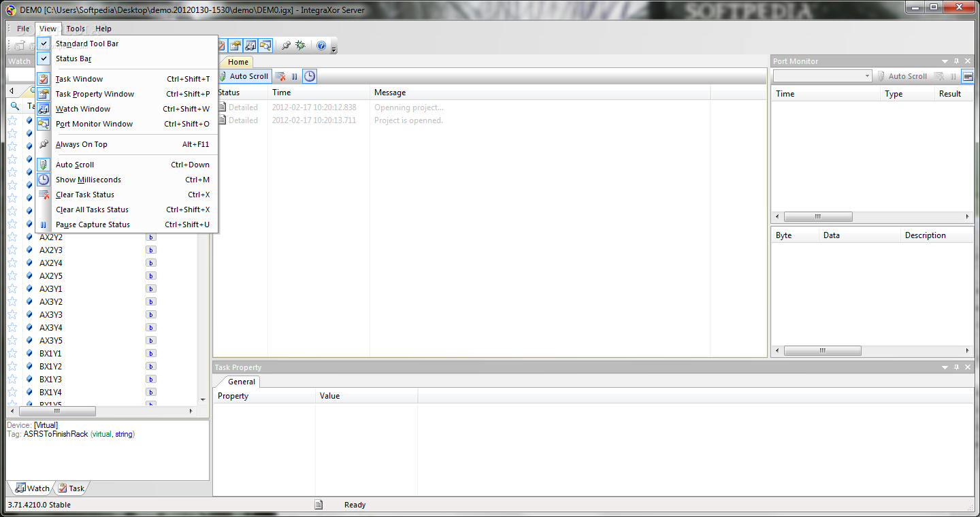The width and height of the screenshot is (980, 517).
Task: Click the document icon in the status bar
Action: pyautogui.click(x=318, y=505)
